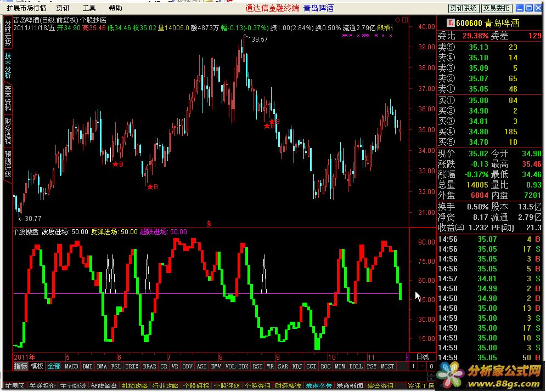
Task: Click the 39.57 high price label
Action: point(260,39)
